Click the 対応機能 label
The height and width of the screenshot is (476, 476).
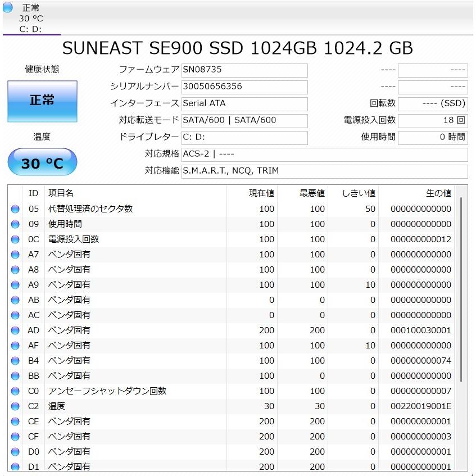(162, 171)
